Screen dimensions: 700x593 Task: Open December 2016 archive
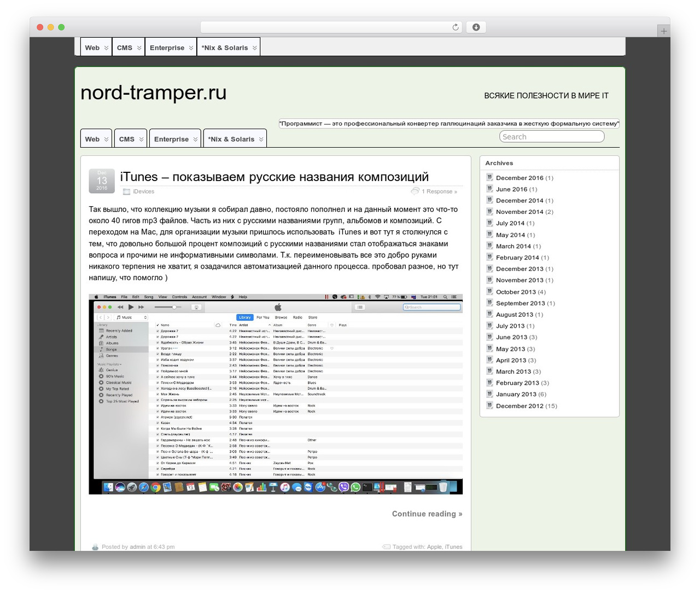coord(520,178)
